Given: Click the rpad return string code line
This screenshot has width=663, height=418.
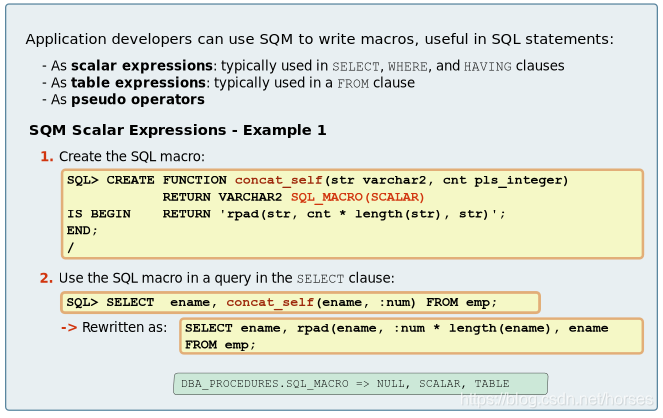Looking at the screenshot, I should (334, 214).
